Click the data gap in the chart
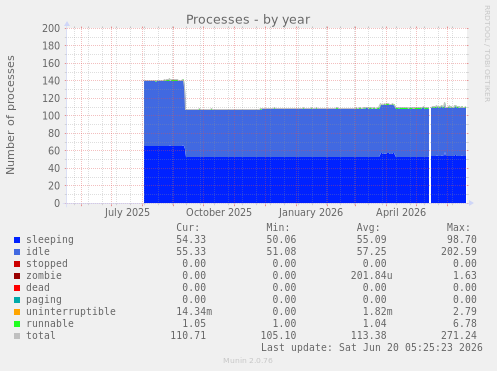Image resolution: width=497 pixels, height=371 pixels. pyautogui.click(x=430, y=155)
